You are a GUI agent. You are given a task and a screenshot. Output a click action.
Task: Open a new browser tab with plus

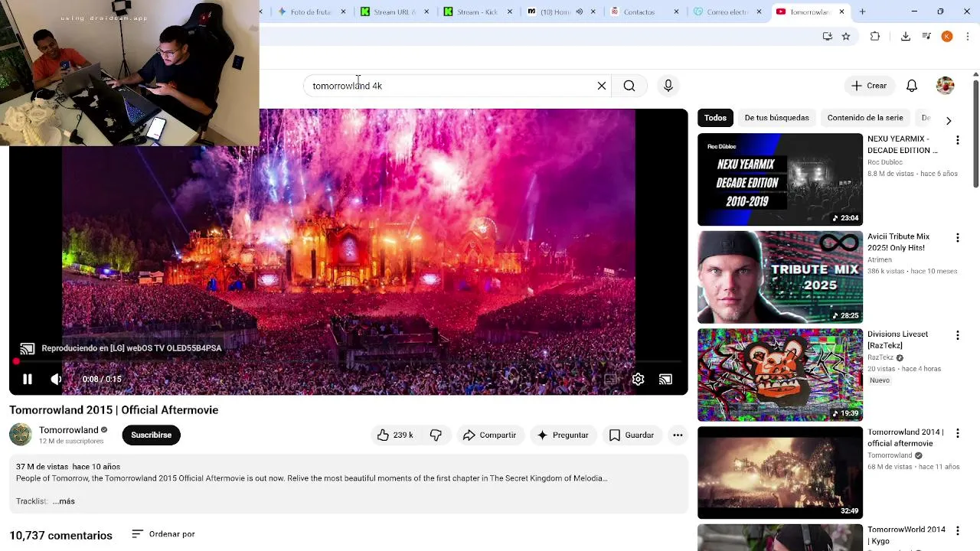[x=862, y=11]
